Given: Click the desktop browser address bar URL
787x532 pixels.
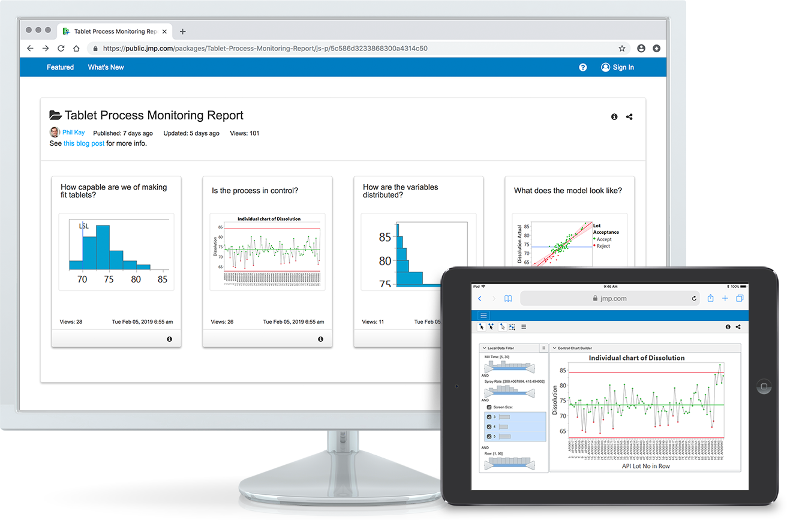Looking at the screenshot, I should tap(265, 49).
